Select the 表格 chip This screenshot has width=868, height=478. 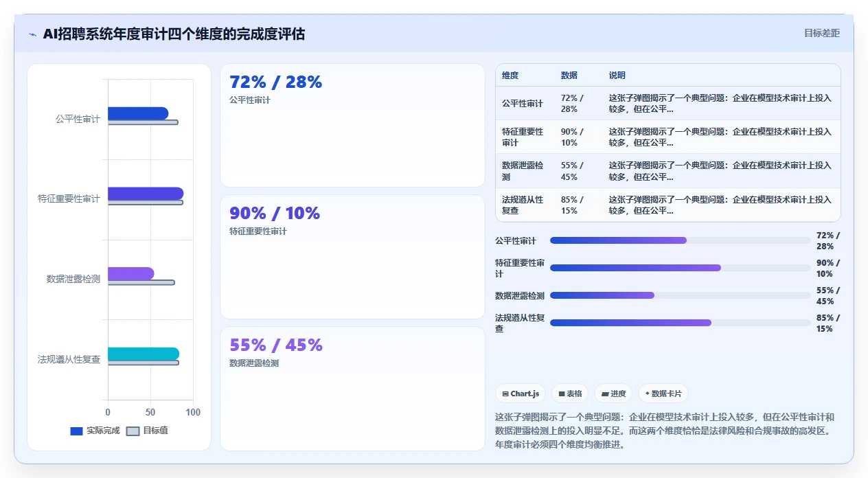tap(570, 394)
